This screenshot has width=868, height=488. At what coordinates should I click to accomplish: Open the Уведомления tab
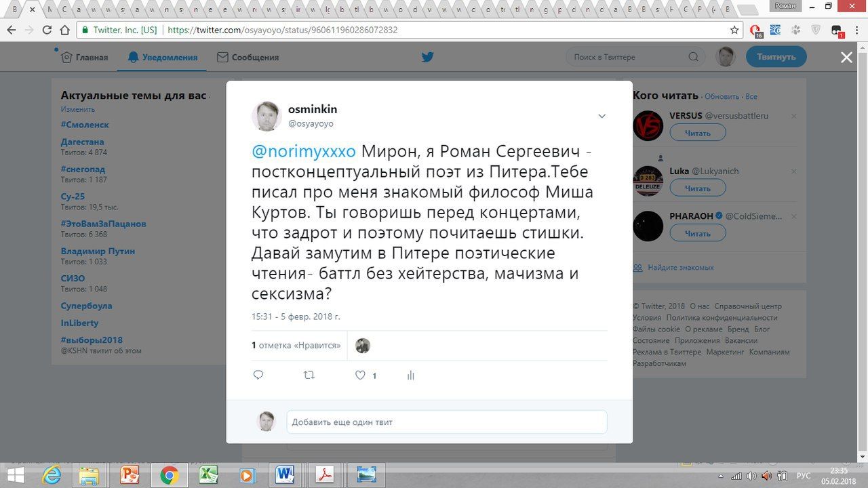[162, 57]
